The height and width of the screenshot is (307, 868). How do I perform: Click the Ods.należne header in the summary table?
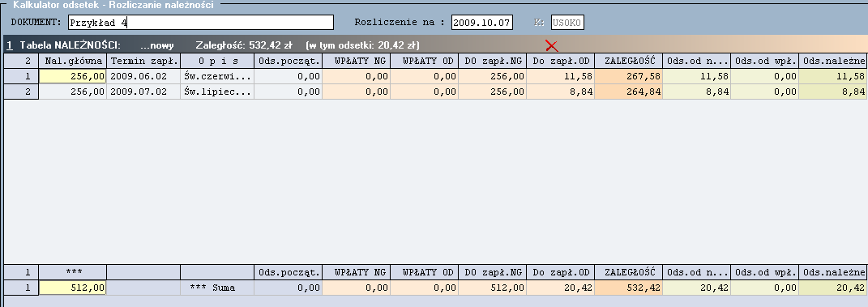click(x=834, y=272)
